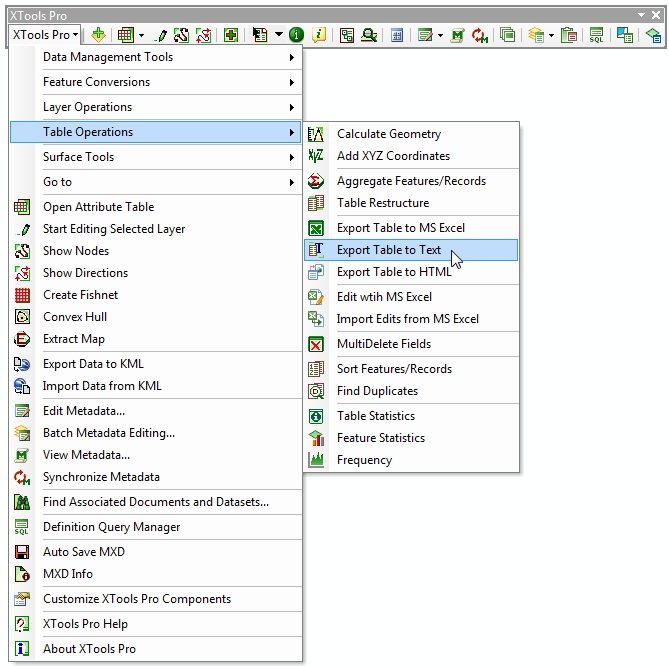The height and width of the screenshot is (666, 669).
Task: Choose Import Edits from MS Excel
Action: pos(411,319)
